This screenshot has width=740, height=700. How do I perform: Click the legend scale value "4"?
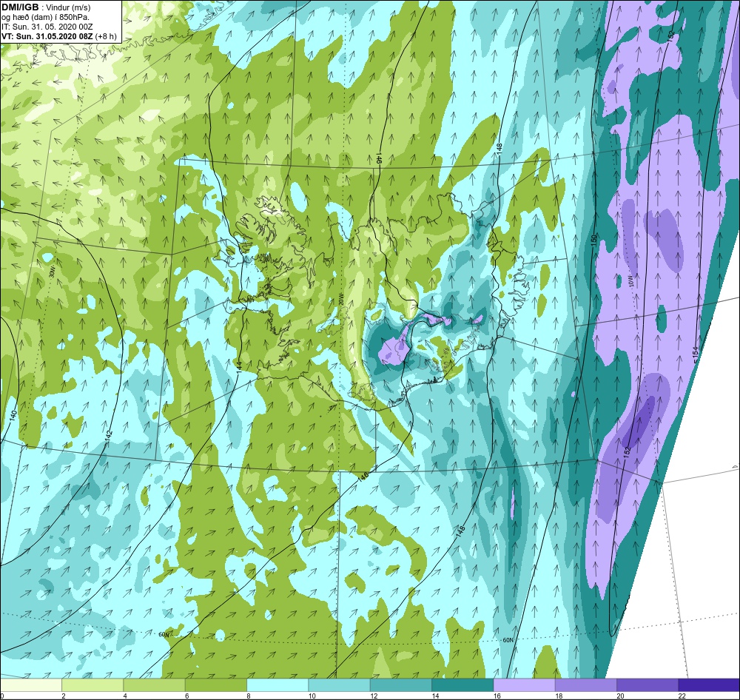click(125, 696)
